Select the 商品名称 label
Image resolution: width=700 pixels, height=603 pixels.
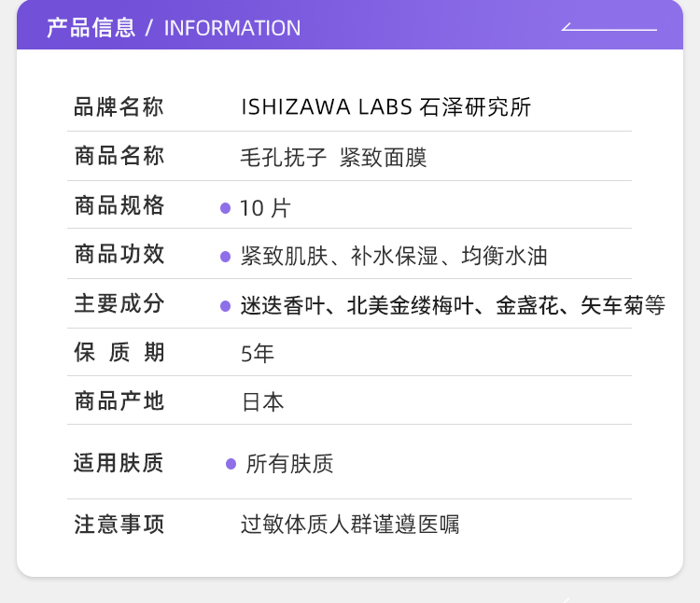coord(119,157)
